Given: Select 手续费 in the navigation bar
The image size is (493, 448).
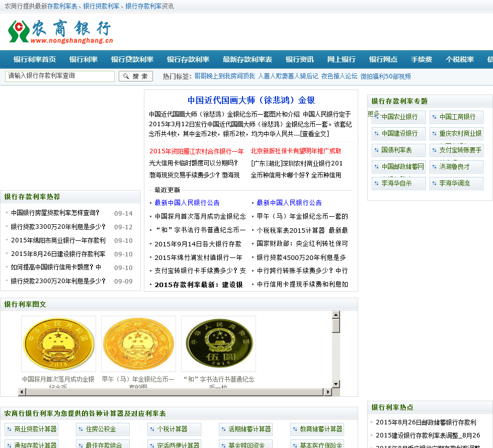Looking at the screenshot, I should (x=422, y=59).
